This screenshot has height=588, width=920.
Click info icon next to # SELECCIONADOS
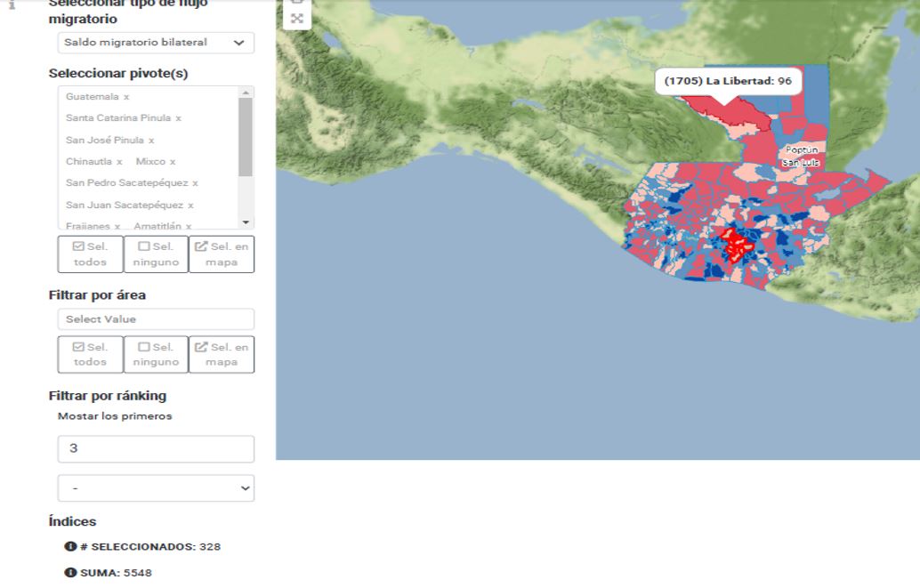[70, 546]
